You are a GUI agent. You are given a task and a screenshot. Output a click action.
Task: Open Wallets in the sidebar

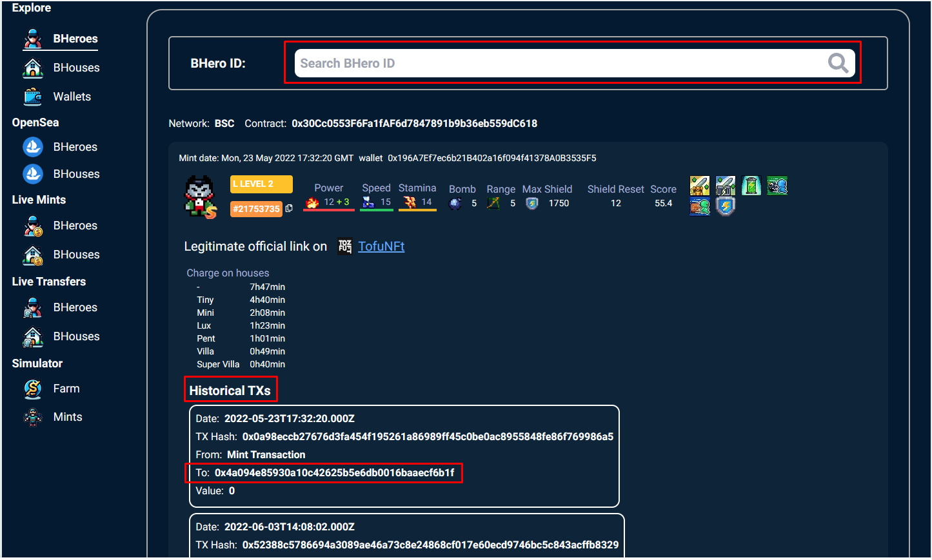pos(72,97)
